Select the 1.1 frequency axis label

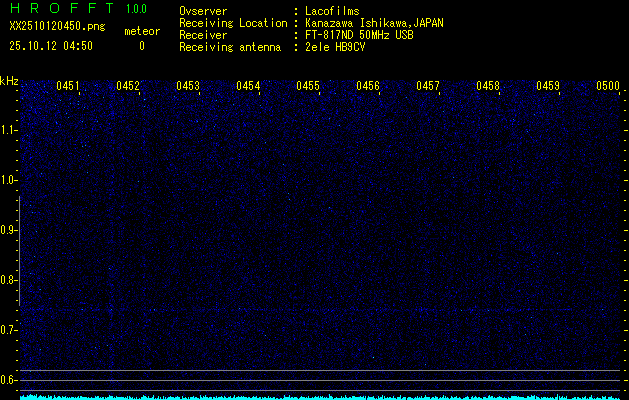coord(9,130)
